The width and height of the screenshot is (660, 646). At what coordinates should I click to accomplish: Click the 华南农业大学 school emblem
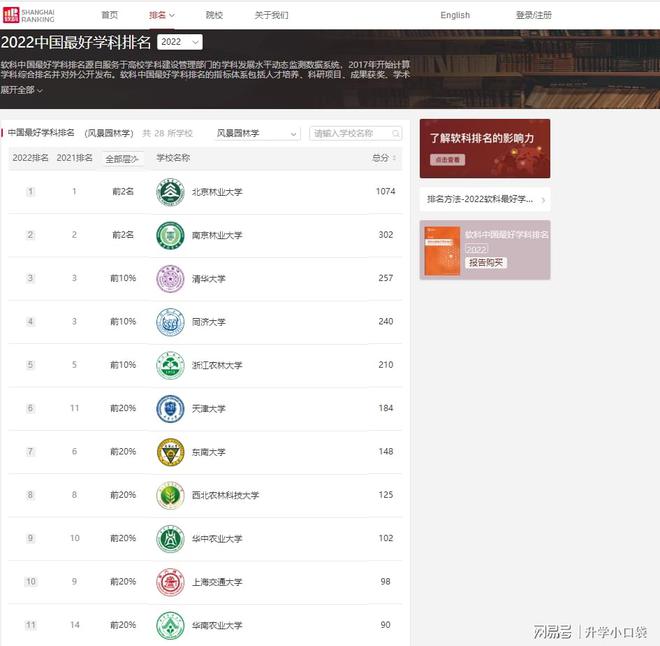coord(170,625)
